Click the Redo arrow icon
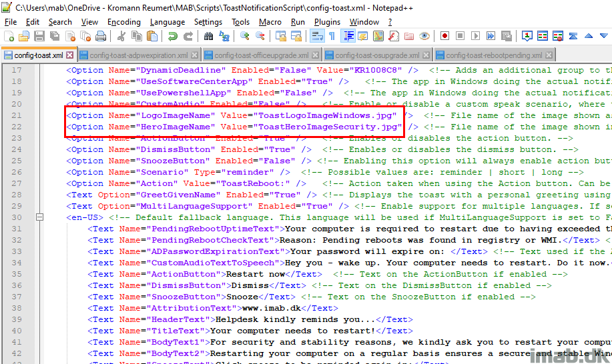This screenshot has height=364, width=612. click(x=188, y=36)
